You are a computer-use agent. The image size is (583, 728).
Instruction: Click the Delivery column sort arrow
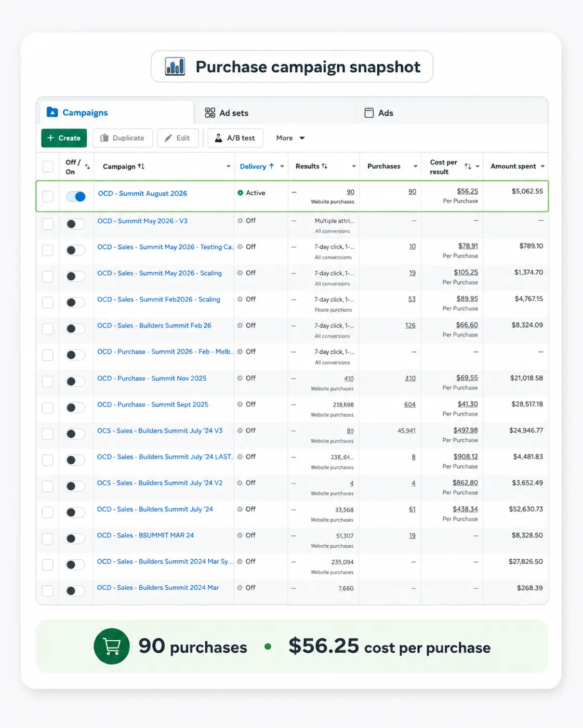coord(271,166)
